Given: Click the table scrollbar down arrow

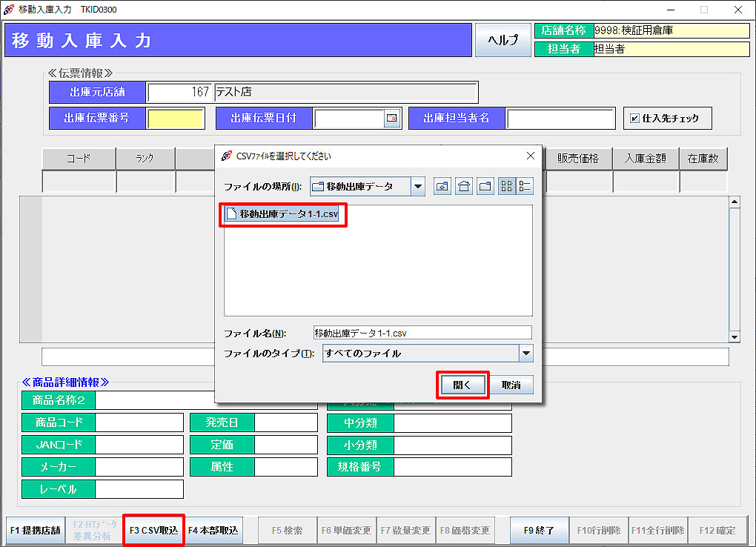Looking at the screenshot, I should click(x=735, y=337).
